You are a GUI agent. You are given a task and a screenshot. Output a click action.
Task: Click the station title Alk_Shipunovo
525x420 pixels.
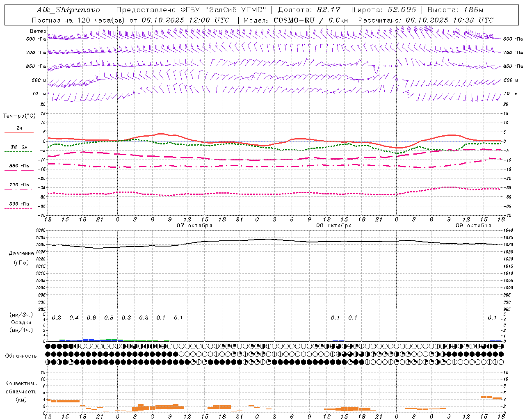pos(68,10)
